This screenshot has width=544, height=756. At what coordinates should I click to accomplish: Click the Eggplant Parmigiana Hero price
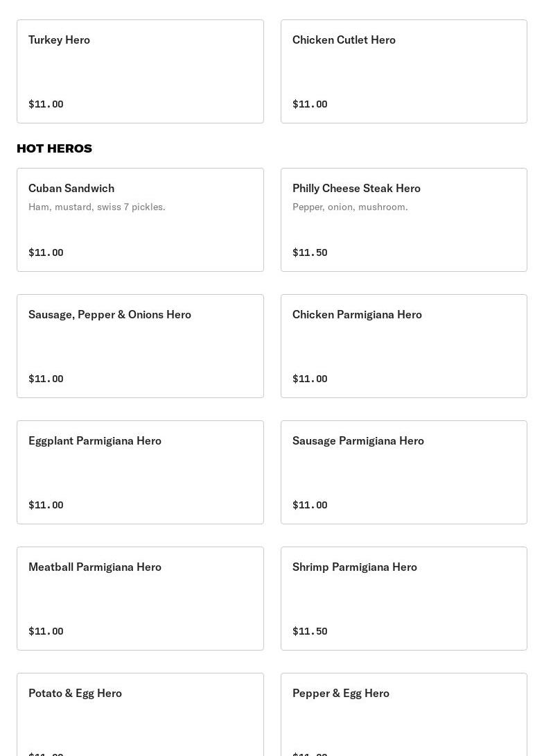(46, 505)
